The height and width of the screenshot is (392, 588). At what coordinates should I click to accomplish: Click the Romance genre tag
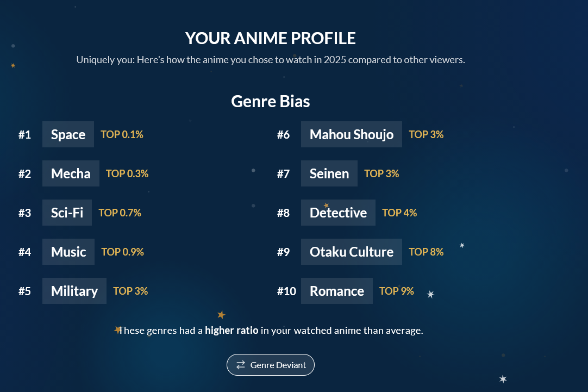[x=336, y=291]
